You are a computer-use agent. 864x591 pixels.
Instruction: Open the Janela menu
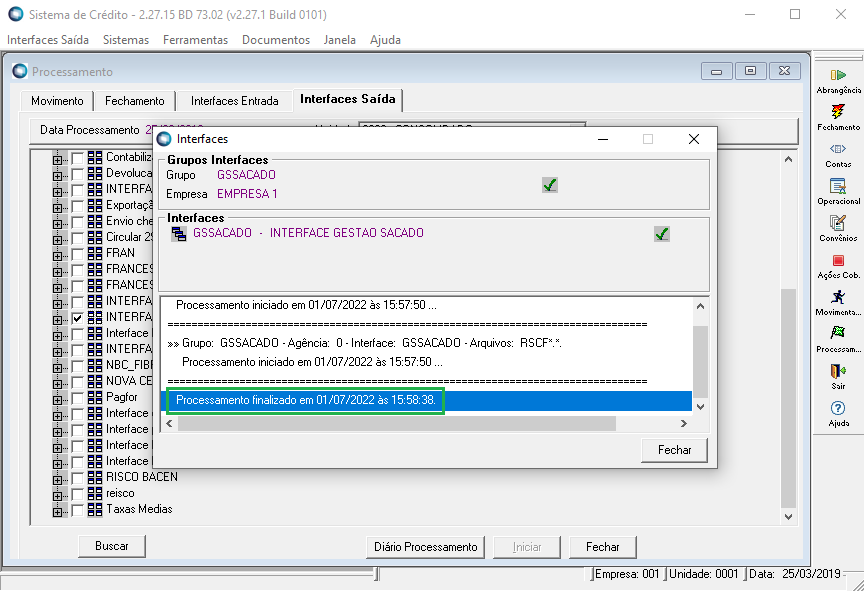339,40
